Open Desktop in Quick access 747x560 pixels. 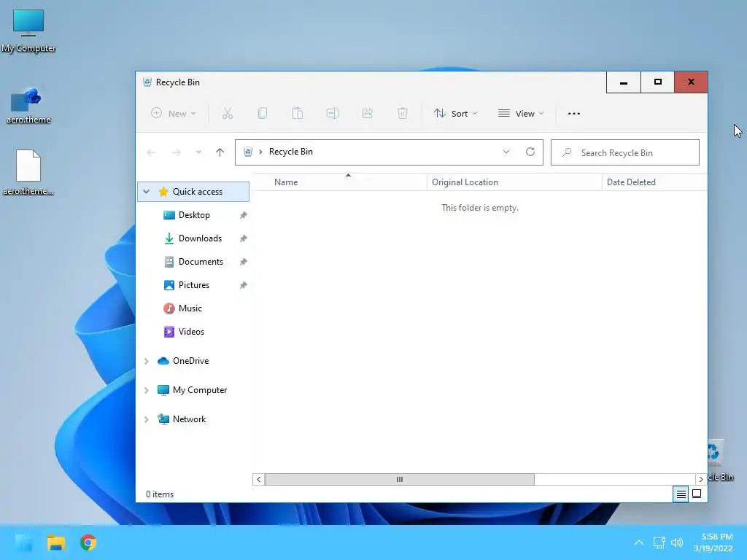tap(194, 215)
